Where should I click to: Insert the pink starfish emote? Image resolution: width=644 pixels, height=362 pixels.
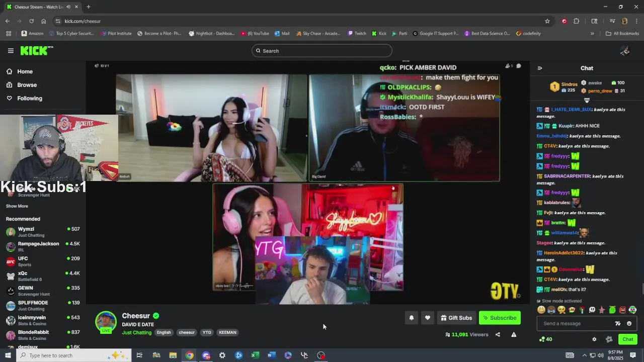(602, 310)
